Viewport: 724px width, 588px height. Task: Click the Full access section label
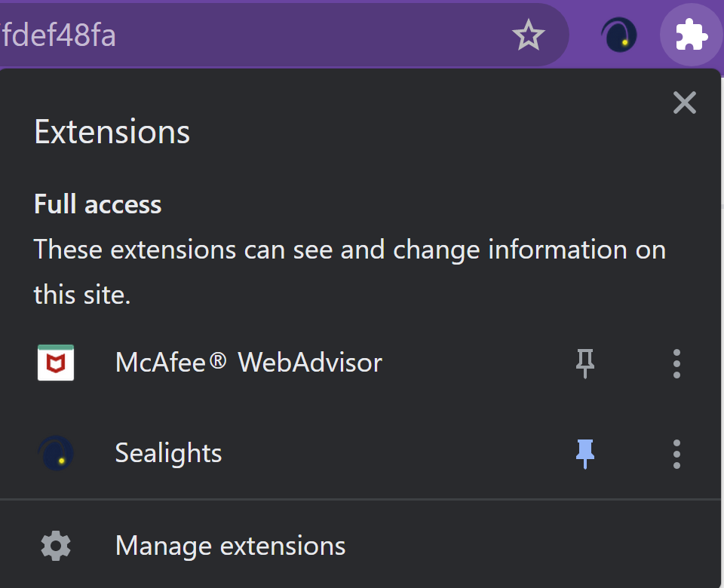point(97,204)
